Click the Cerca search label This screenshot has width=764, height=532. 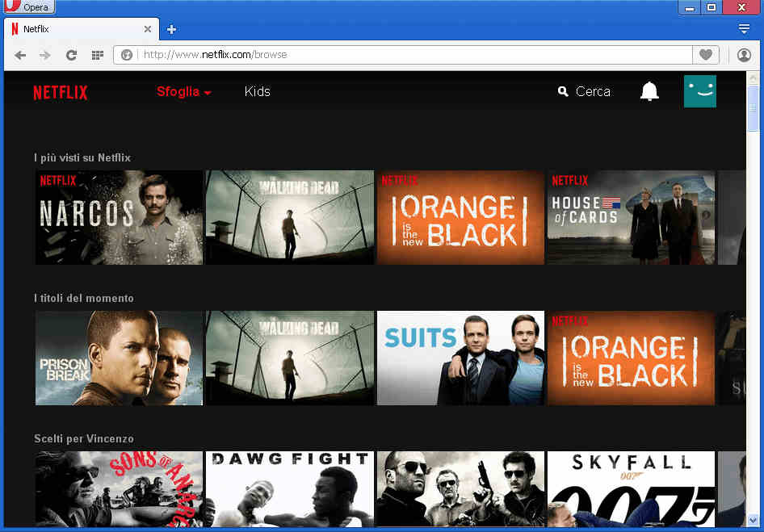tap(593, 91)
